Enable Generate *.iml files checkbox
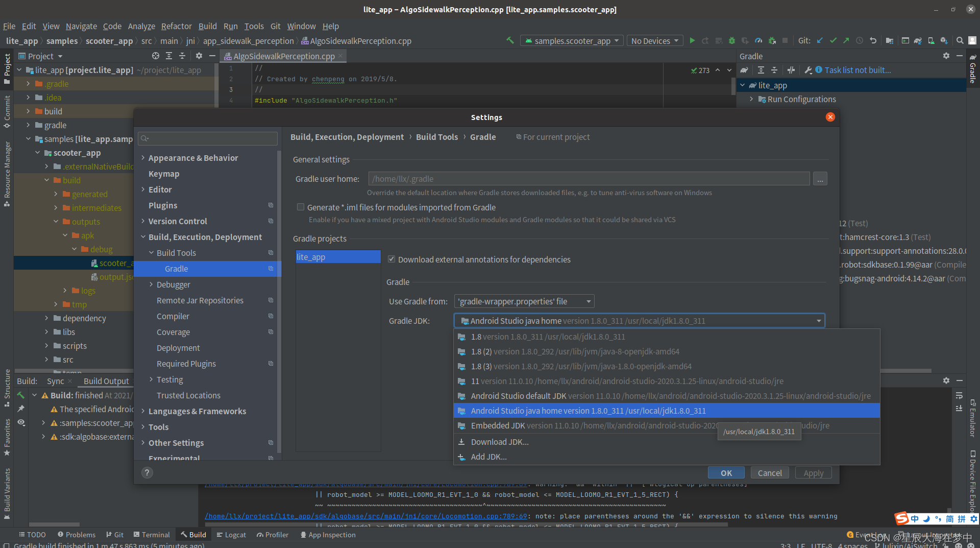This screenshot has width=980, height=548. [301, 207]
